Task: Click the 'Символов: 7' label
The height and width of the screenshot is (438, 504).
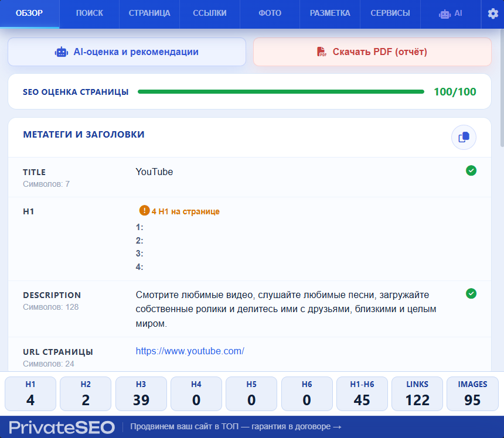Action: coord(46,184)
